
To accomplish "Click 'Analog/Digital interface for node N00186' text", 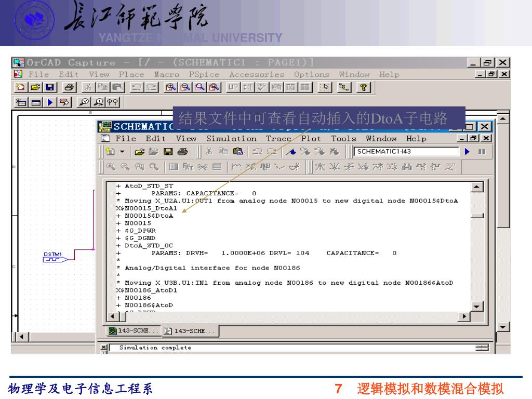I will coord(212,268).
